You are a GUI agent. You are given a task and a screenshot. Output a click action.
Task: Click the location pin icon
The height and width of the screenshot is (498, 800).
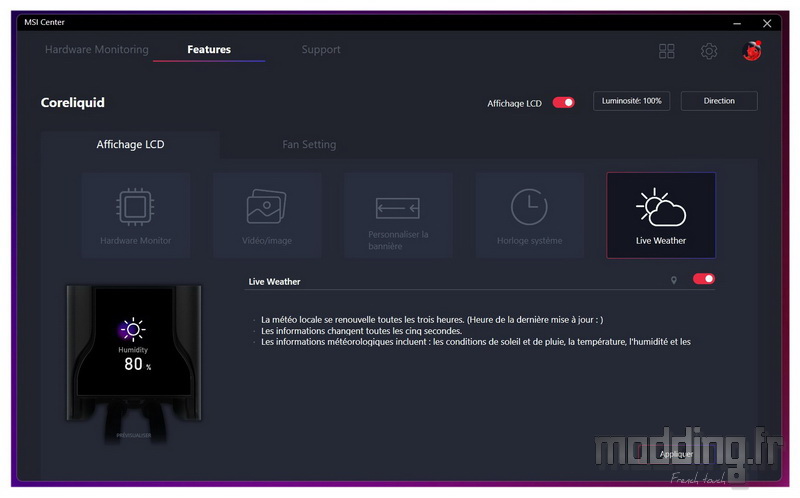673,280
